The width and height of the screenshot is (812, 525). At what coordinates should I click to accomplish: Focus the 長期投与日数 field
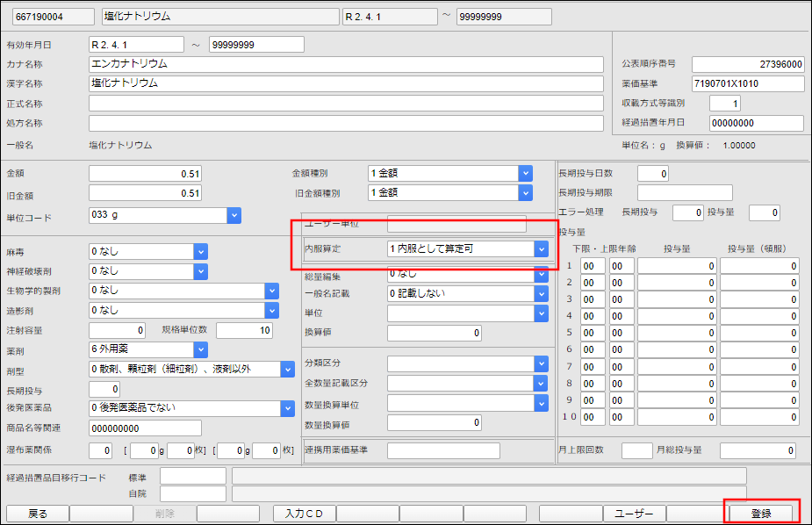tap(652, 174)
